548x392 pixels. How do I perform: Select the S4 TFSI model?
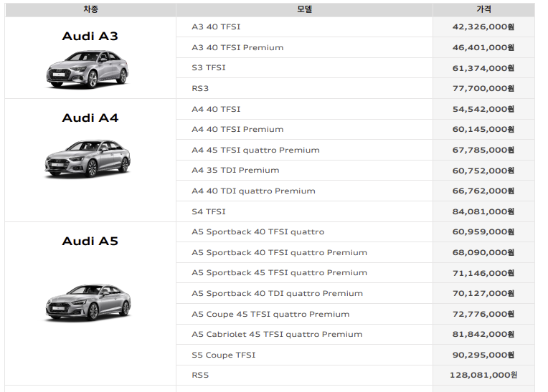coord(209,211)
